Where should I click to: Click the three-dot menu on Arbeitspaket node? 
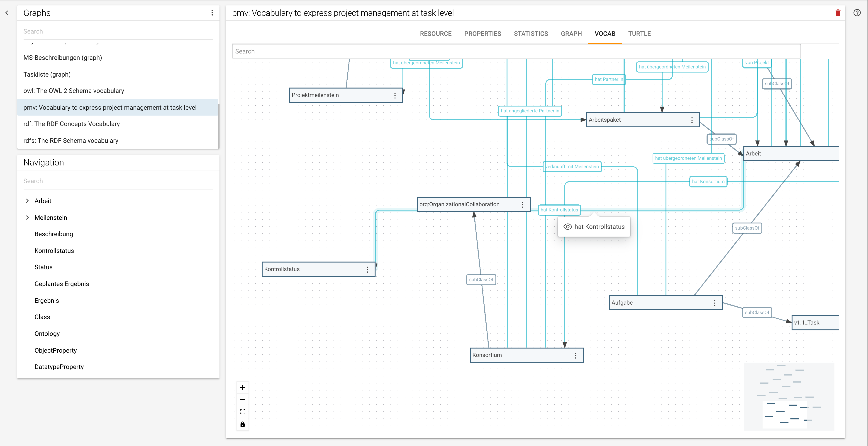[692, 119]
